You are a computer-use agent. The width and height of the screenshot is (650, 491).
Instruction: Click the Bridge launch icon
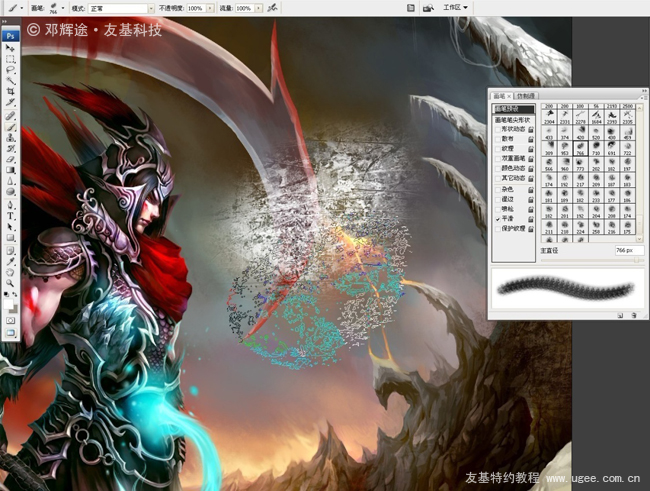click(x=428, y=7)
